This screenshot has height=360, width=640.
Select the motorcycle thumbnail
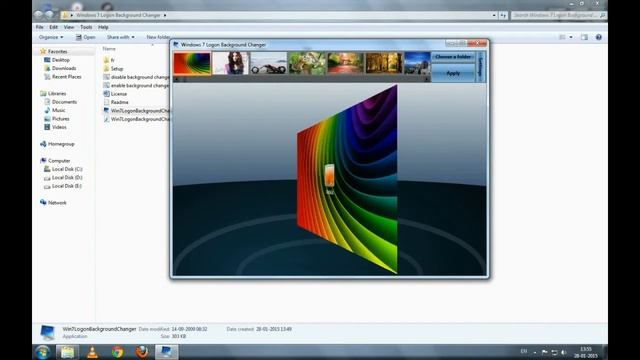269,63
